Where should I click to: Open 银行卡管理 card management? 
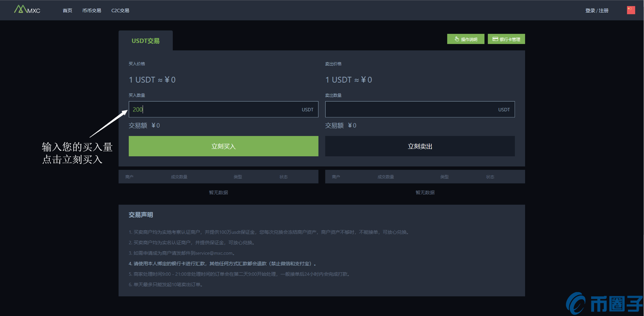pos(506,39)
